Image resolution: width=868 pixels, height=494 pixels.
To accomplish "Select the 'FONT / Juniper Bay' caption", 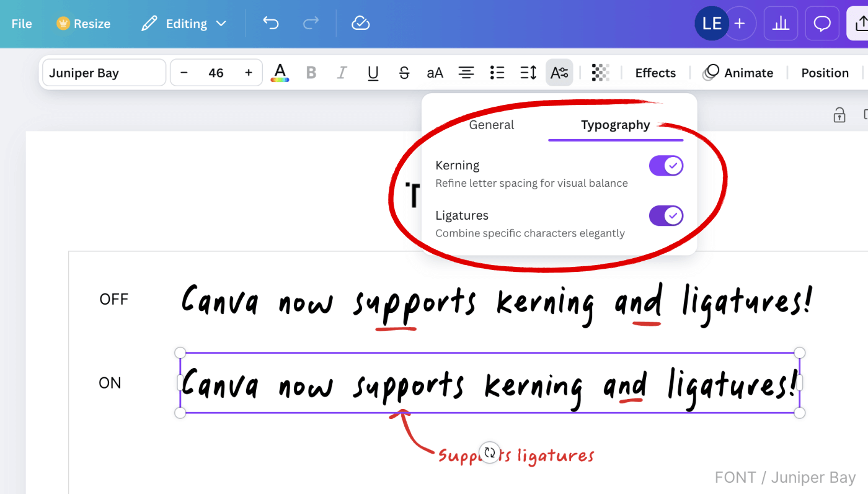I will pyautogui.click(x=785, y=477).
